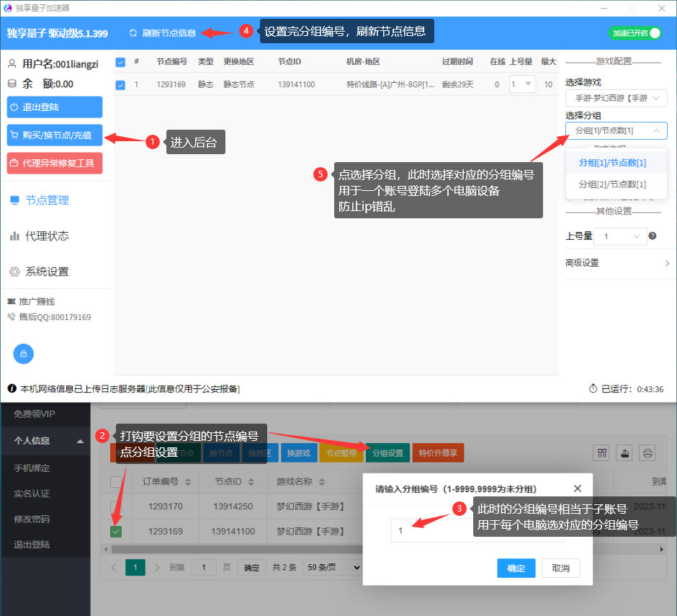Toggle the backend table header checkbox
Viewport: 677px width, 616px height.
[116, 482]
